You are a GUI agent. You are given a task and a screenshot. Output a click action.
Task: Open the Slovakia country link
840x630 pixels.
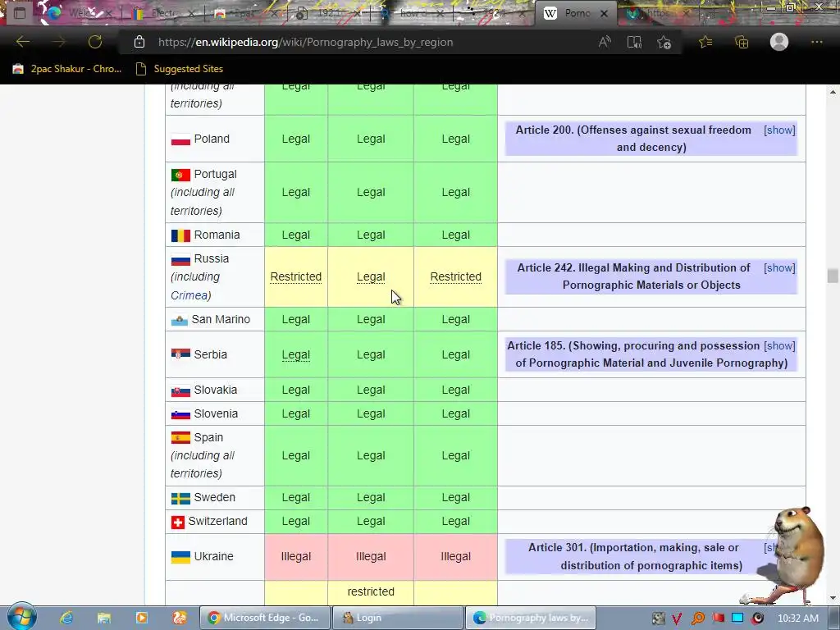216,390
